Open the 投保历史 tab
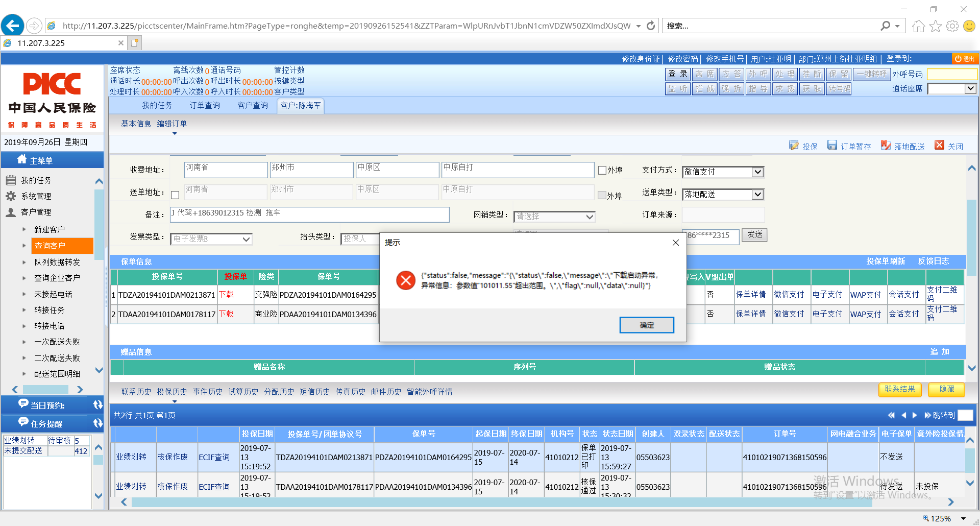 172,392
